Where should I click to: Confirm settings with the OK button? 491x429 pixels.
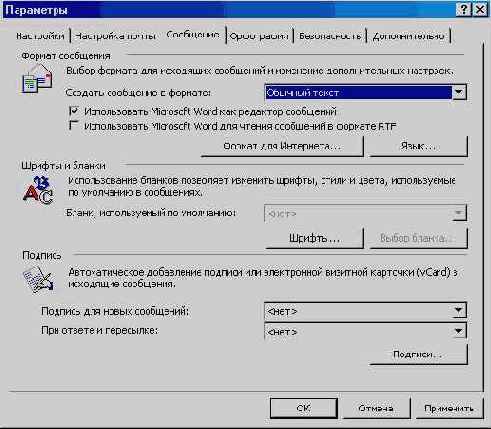point(303,408)
